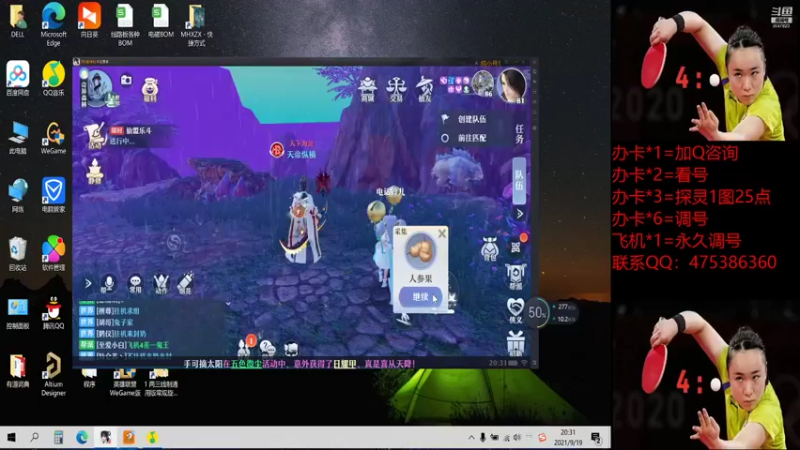Open the 仙友 friends icon
This screenshot has height=450, width=800.
[x=424, y=89]
